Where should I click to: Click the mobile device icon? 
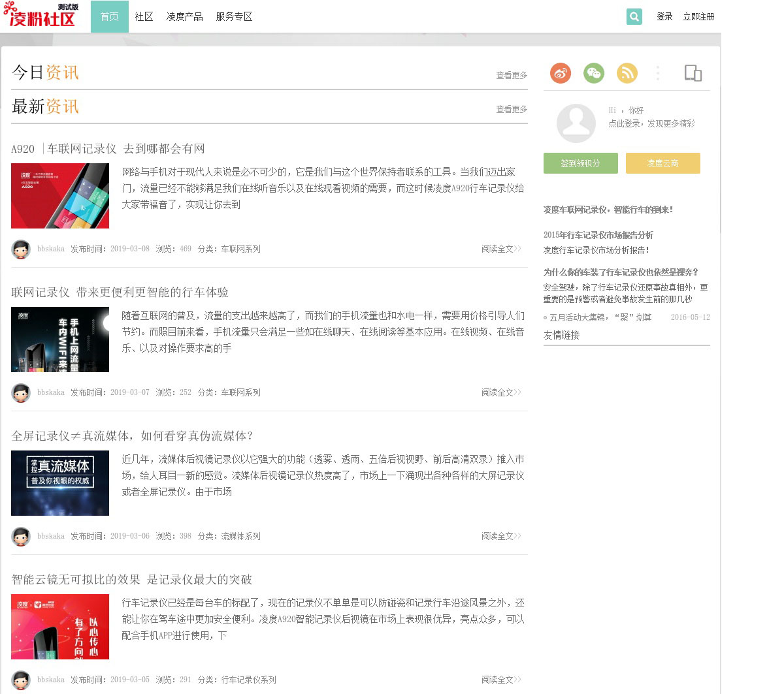[x=693, y=73]
